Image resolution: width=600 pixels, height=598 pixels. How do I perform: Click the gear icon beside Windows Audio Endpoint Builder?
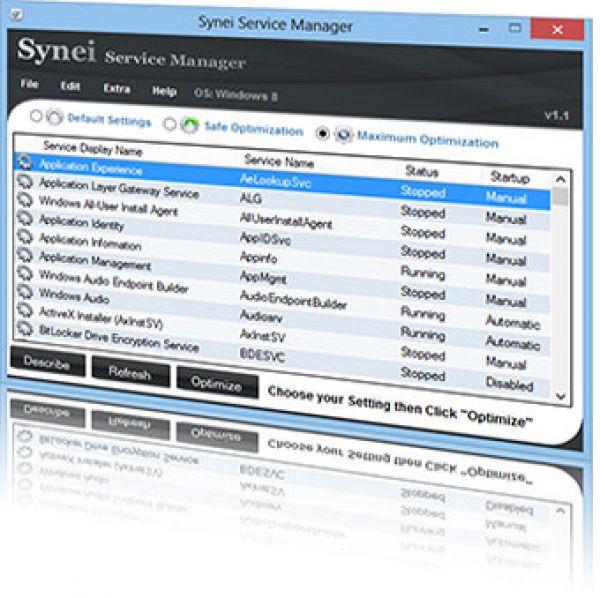tap(25, 273)
